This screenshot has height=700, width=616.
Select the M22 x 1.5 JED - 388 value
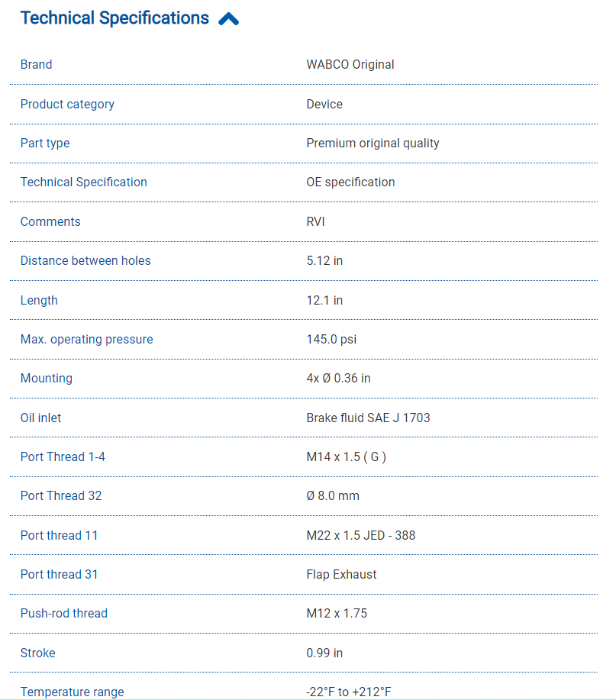coord(361,535)
